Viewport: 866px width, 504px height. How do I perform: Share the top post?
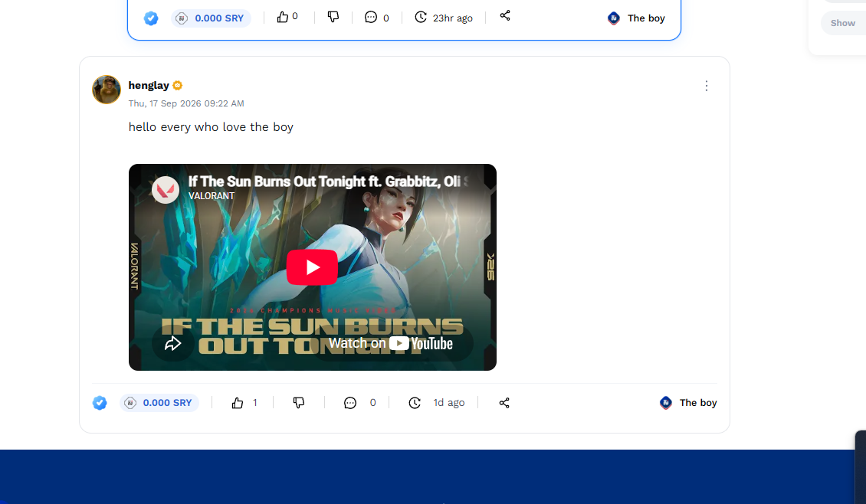click(x=505, y=16)
